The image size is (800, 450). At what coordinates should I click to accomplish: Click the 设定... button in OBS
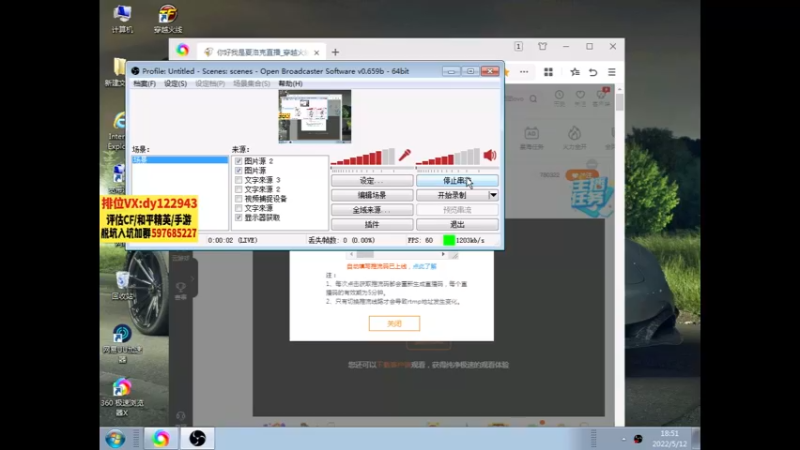point(372,181)
